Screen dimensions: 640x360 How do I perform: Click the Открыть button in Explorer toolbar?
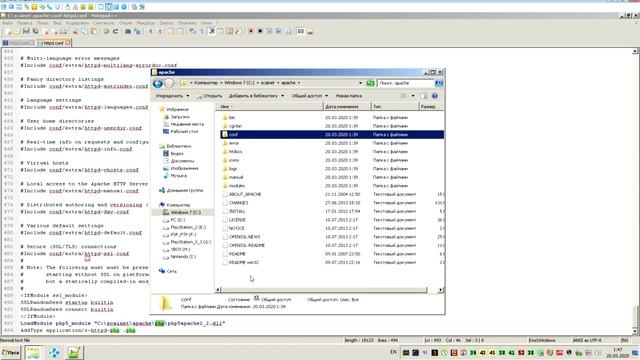[209, 96]
